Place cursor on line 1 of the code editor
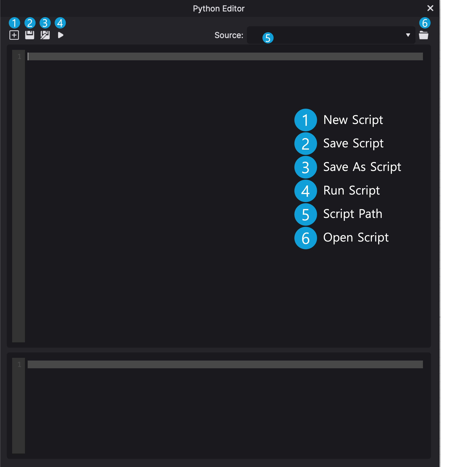 [221, 56]
